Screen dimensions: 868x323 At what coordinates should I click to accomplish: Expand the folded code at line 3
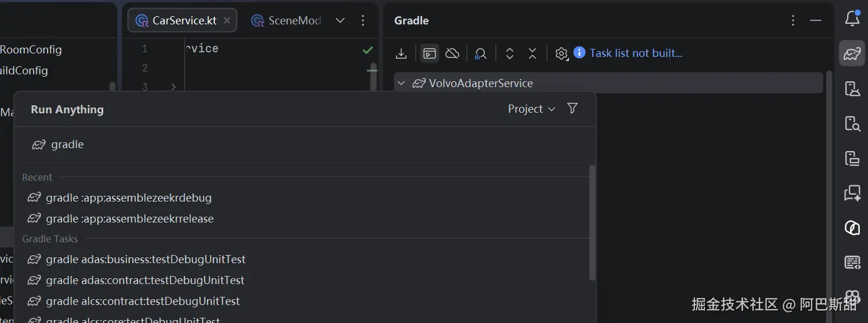(x=173, y=87)
